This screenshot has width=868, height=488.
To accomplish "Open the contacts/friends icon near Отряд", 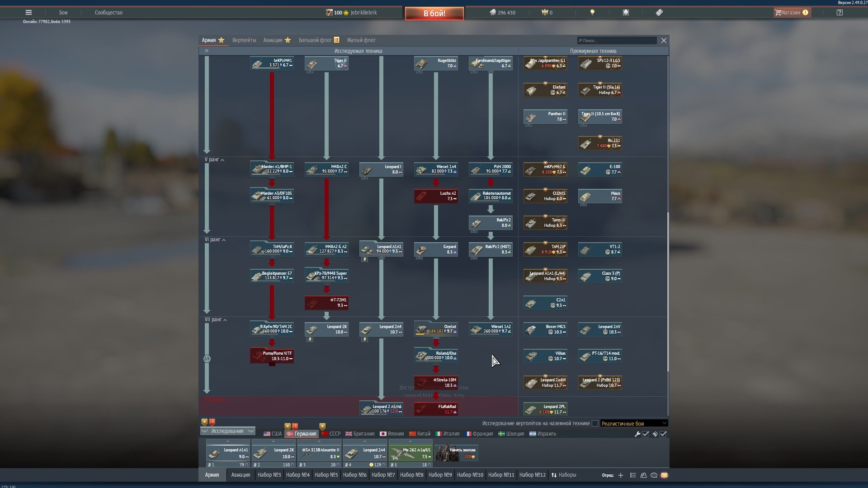I will click(x=643, y=475).
